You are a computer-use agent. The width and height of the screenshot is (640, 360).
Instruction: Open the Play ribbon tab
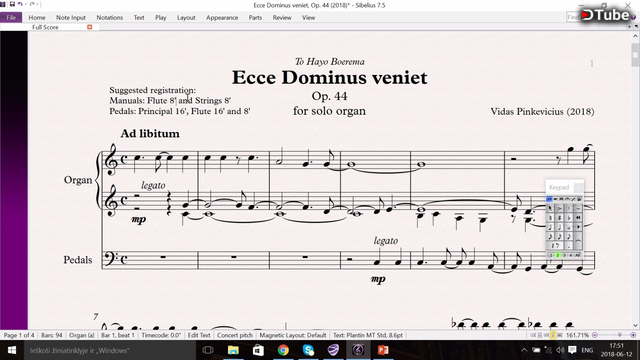(x=160, y=18)
